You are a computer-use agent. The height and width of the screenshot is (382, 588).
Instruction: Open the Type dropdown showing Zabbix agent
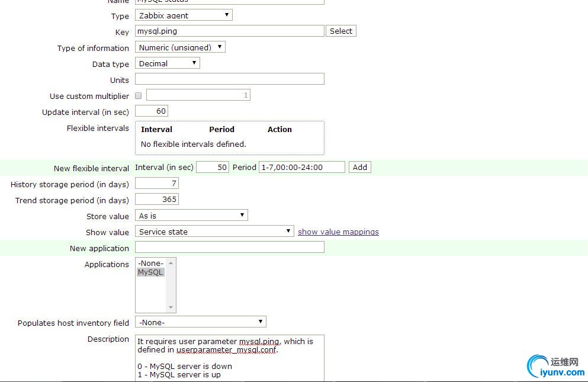184,15
